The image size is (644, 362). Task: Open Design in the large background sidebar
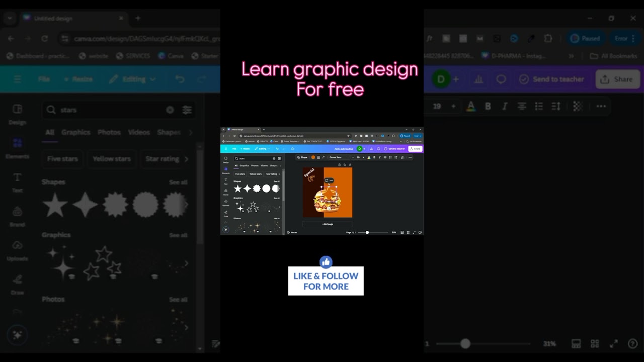click(x=17, y=114)
